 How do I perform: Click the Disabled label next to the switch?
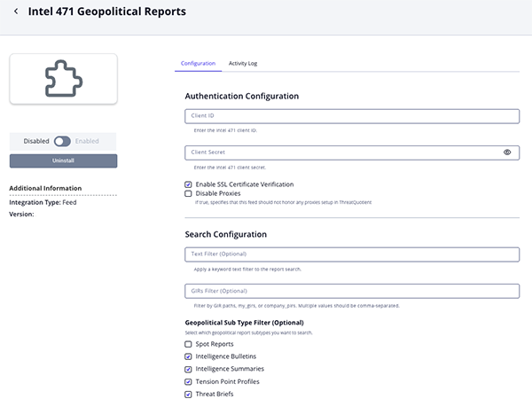pos(36,141)
